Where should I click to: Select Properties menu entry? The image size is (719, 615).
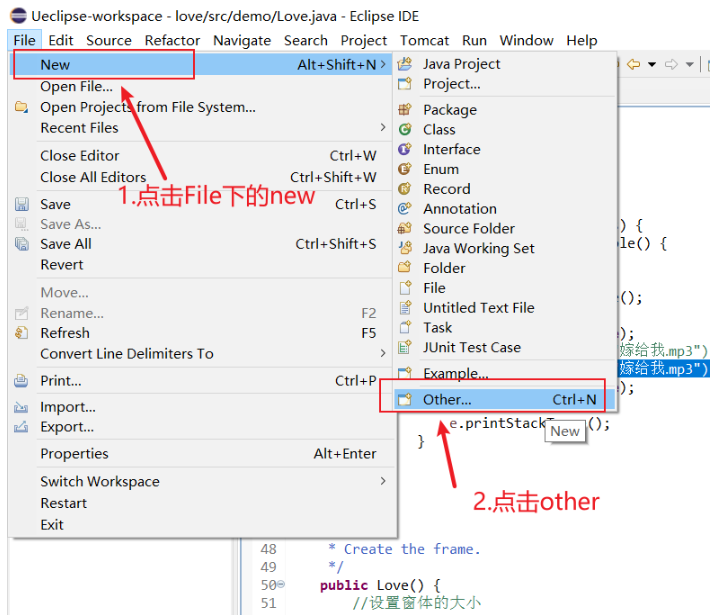click(202, 454)
